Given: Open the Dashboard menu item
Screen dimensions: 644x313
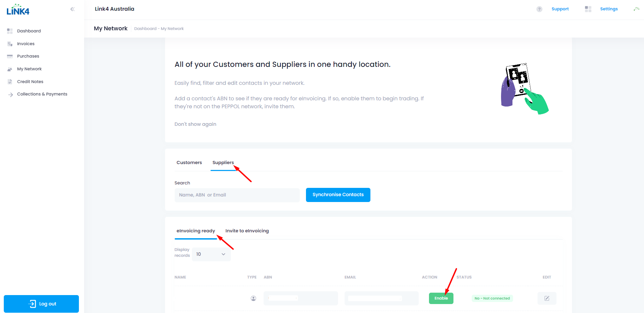Looking at the screenshot, I should pyautogui.click(x=29, y=31).
